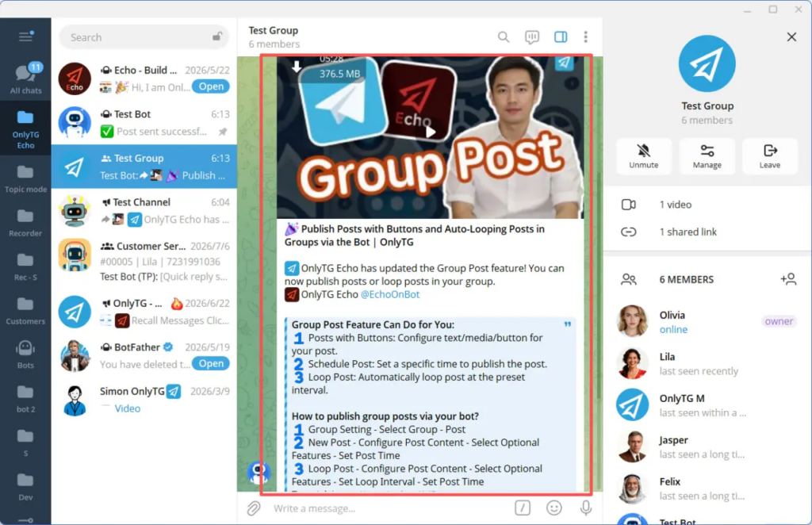
Task: Open the emoji picker
Action: coord(554,508)
